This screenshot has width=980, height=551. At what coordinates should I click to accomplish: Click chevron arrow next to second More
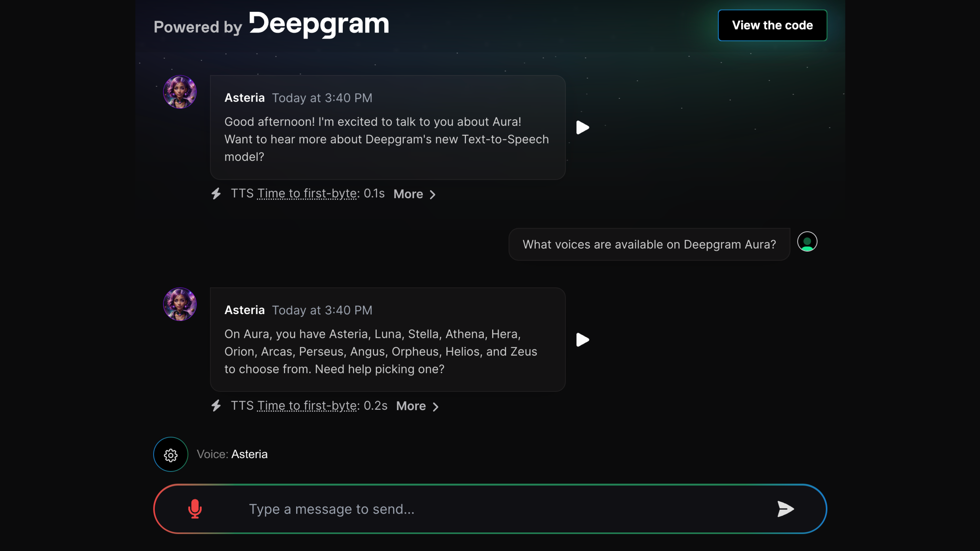[x=436, y=407]
